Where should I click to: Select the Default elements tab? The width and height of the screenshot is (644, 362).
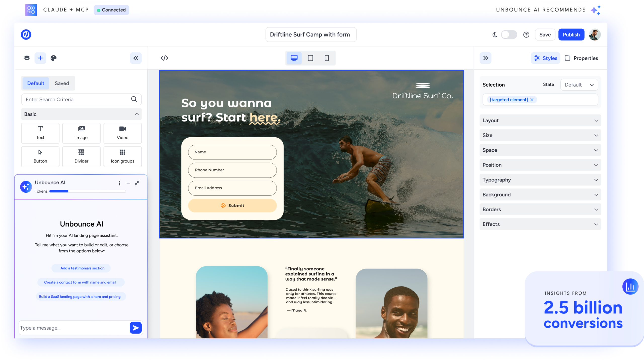(x=36, y=83)
